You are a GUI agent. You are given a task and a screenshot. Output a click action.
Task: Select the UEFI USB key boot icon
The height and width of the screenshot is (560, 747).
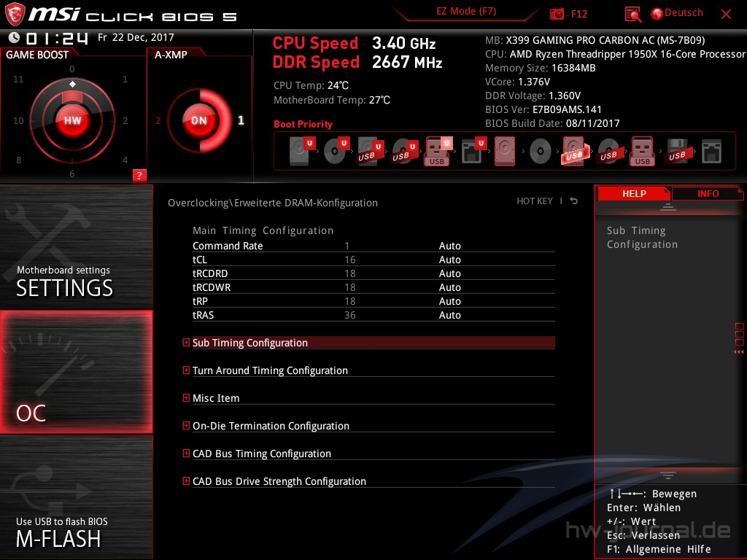(x=438, y=151)
